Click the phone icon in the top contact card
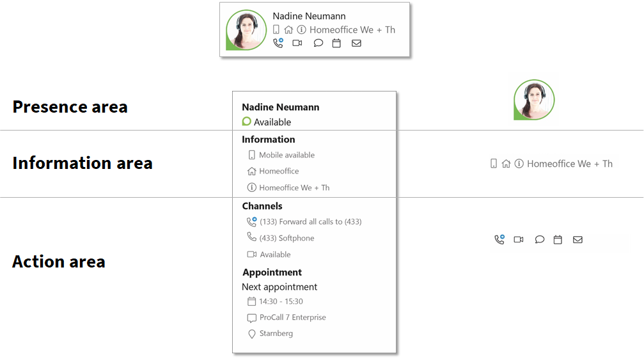Image resolution: width=644 pixels, height=359 pixels. coord(278,43)
